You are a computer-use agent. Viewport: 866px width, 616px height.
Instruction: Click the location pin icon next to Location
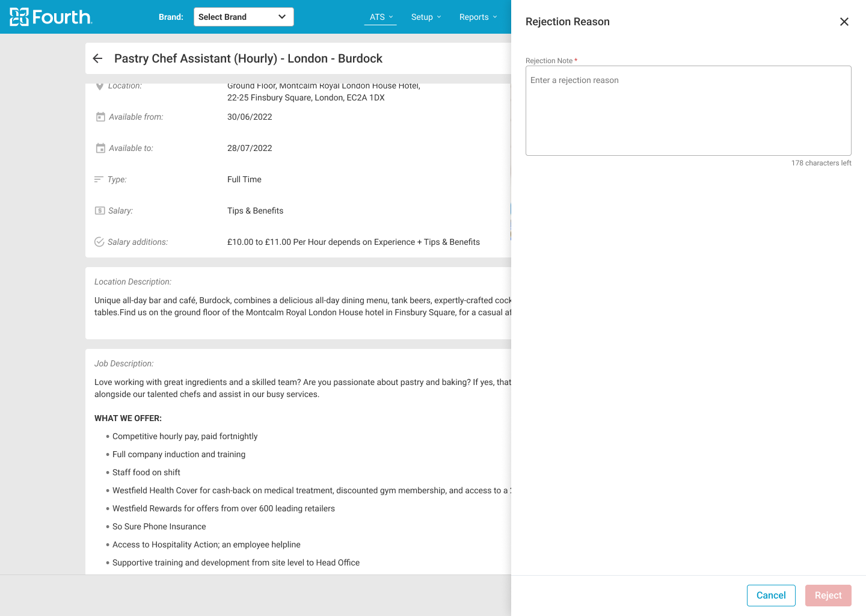point(100,85)
